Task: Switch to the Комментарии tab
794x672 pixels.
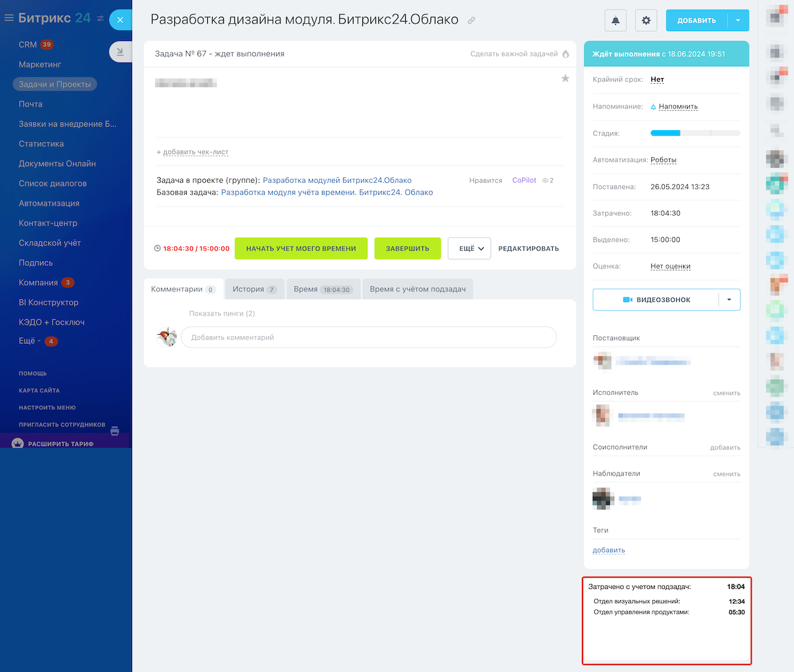Action: (x=184, y=290)
